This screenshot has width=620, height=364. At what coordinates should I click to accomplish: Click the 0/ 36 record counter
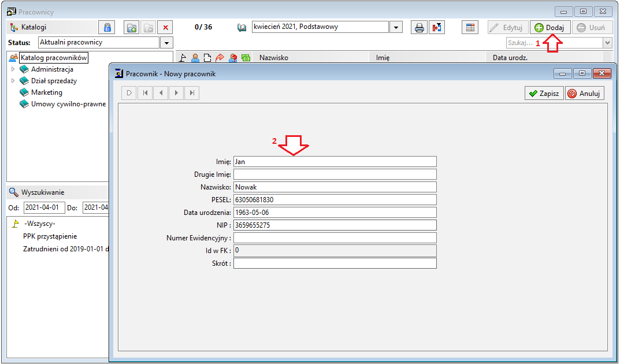click(203, 27)
